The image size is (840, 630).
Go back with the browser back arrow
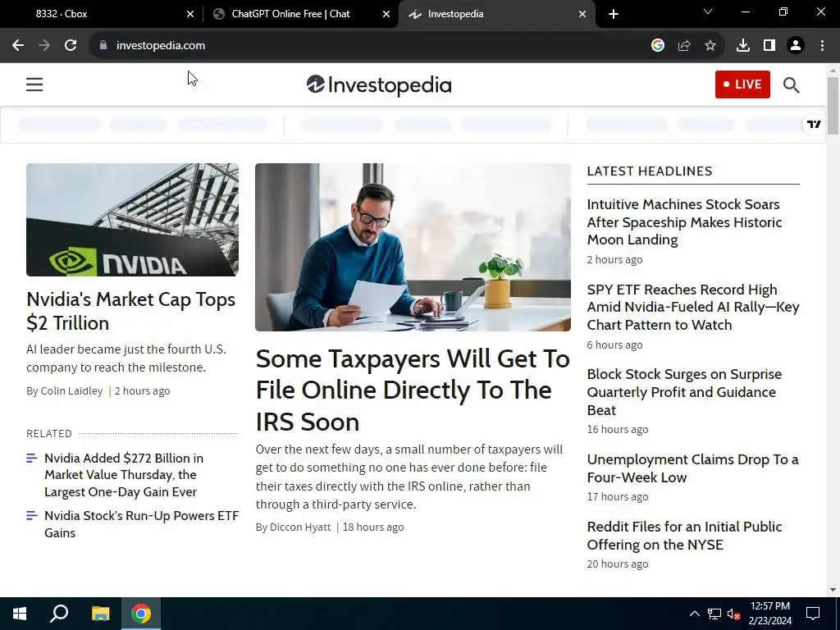pyautogui.click(x=18, y=46)
